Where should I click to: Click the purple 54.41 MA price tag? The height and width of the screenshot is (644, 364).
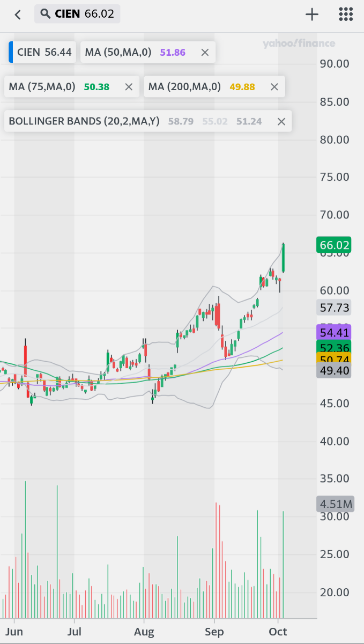click(334, 332)
